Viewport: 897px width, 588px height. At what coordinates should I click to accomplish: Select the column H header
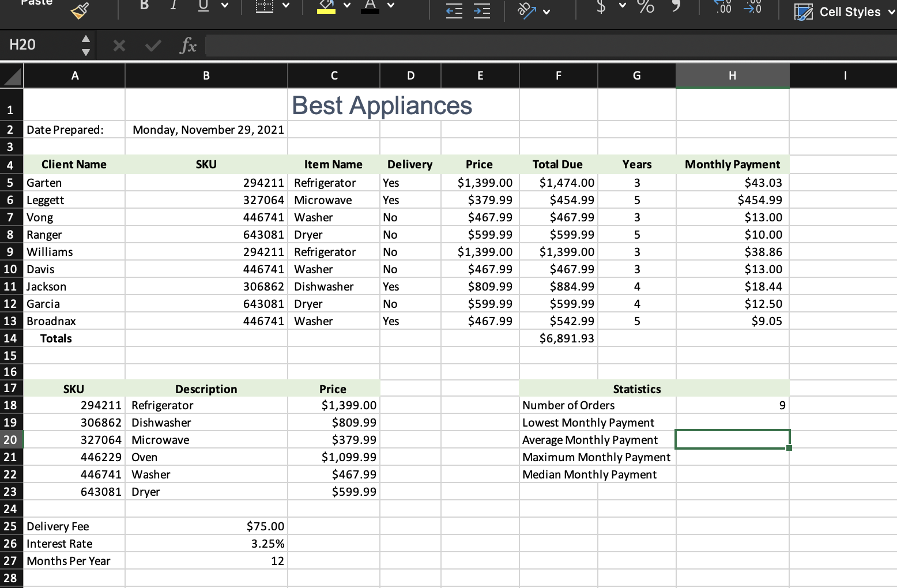coord(732,76)
